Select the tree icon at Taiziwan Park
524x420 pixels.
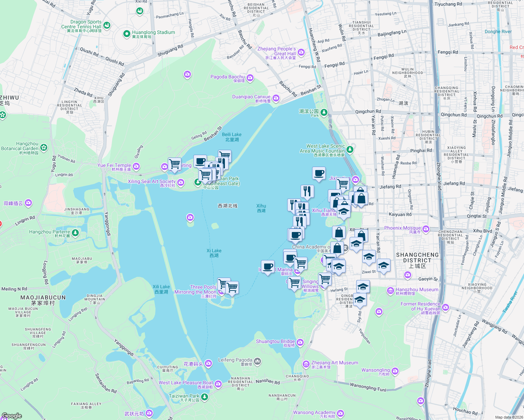[x=204, y=397]
